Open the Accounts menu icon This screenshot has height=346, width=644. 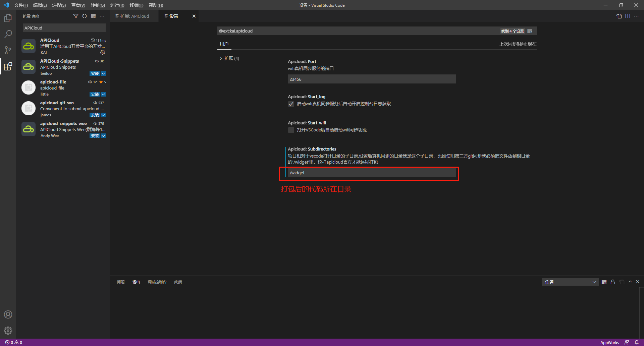[8, 314]
